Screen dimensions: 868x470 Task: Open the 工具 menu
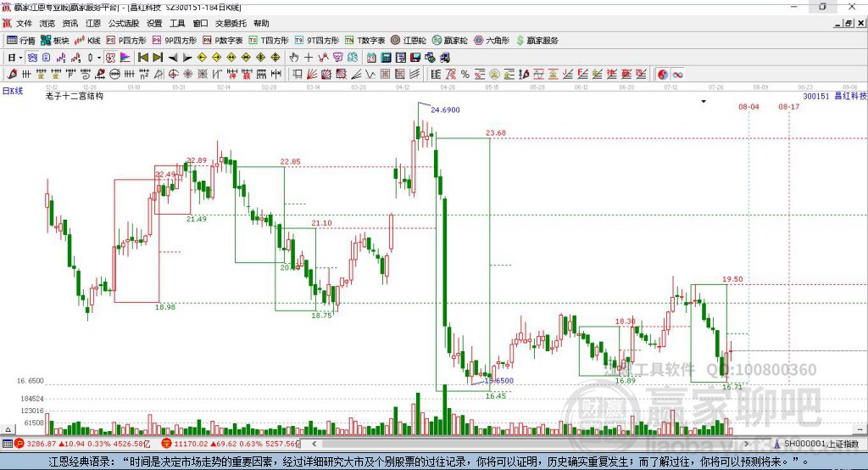pos(177,23)
